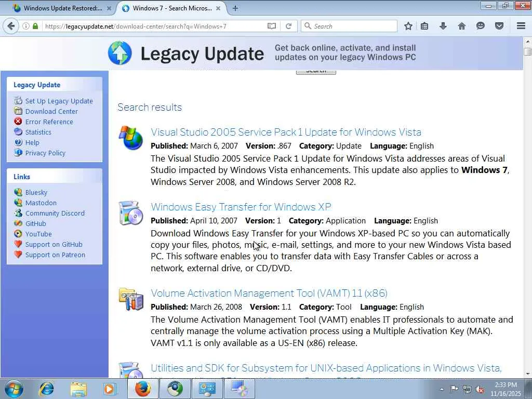532x399 pixels.
Task: Open the Bluesky link
Action: coord(36,192)
